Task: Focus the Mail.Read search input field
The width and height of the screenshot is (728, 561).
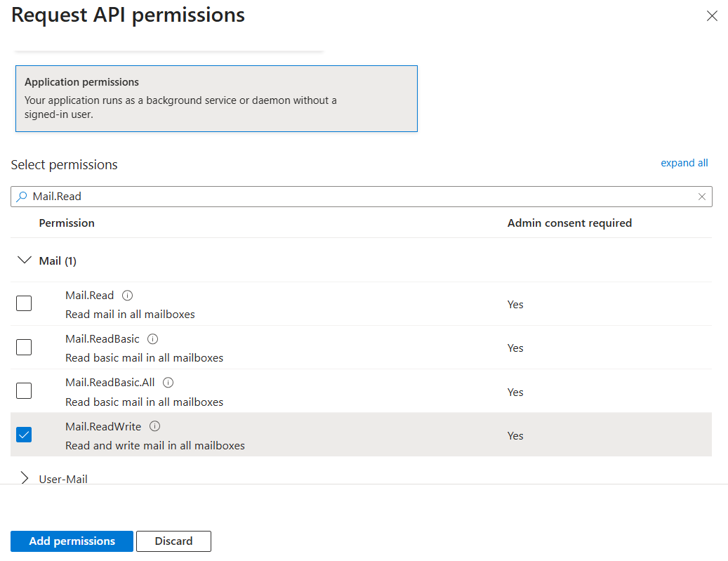Action: [351, 197]
